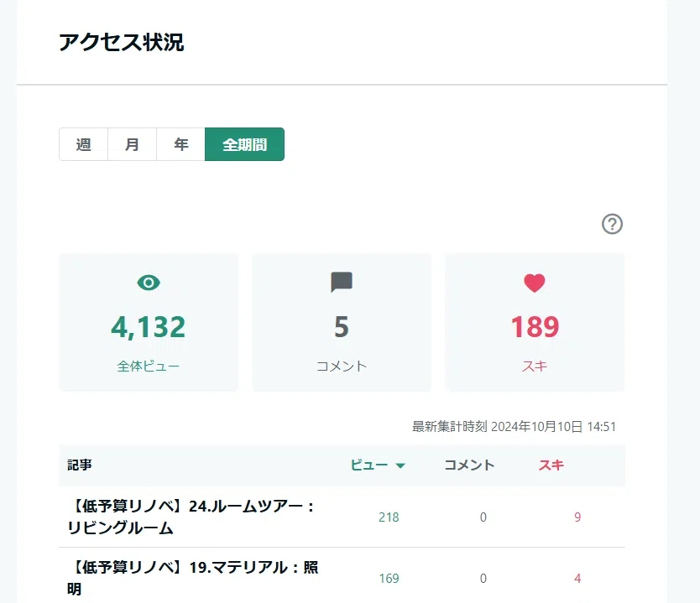Sort articles by コメント column header
This screenshot has width=700, height=603.
point(470,465)
